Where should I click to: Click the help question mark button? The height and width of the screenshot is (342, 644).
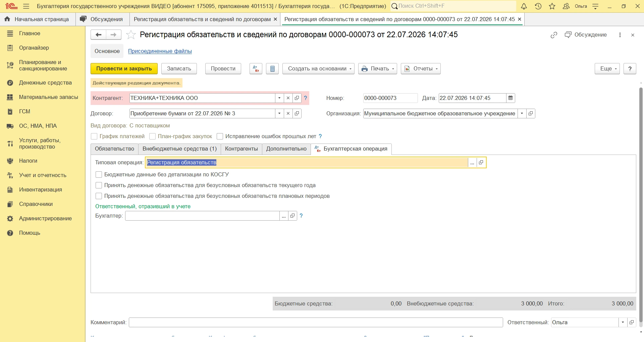click(x=630, y=69)
